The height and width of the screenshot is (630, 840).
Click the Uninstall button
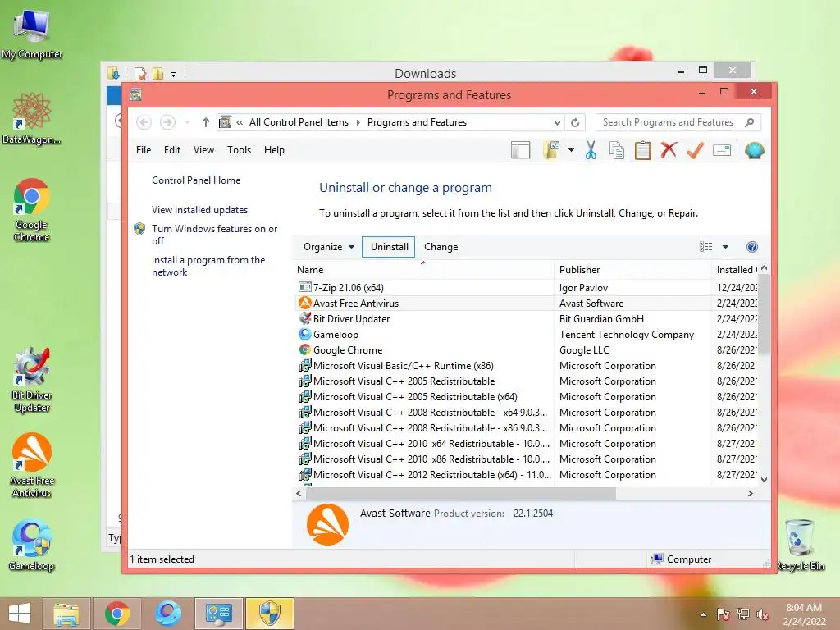click(x=389, y=247)
